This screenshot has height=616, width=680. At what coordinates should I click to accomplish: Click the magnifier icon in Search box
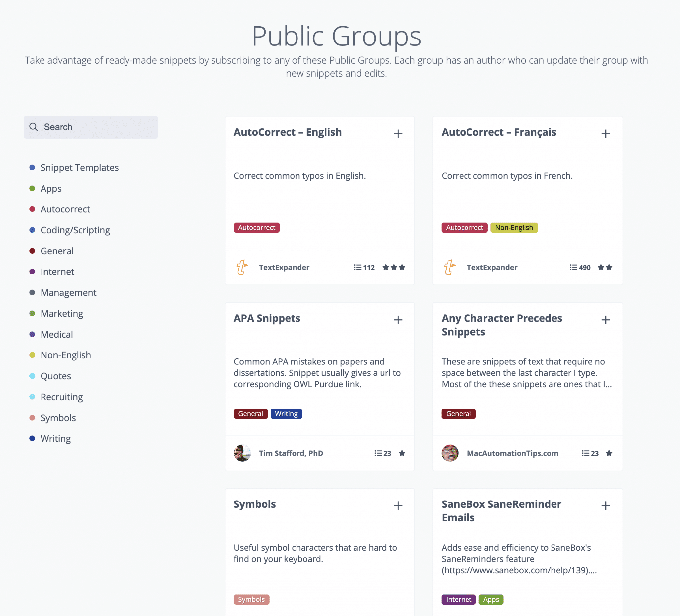click(x=34, y=127)
